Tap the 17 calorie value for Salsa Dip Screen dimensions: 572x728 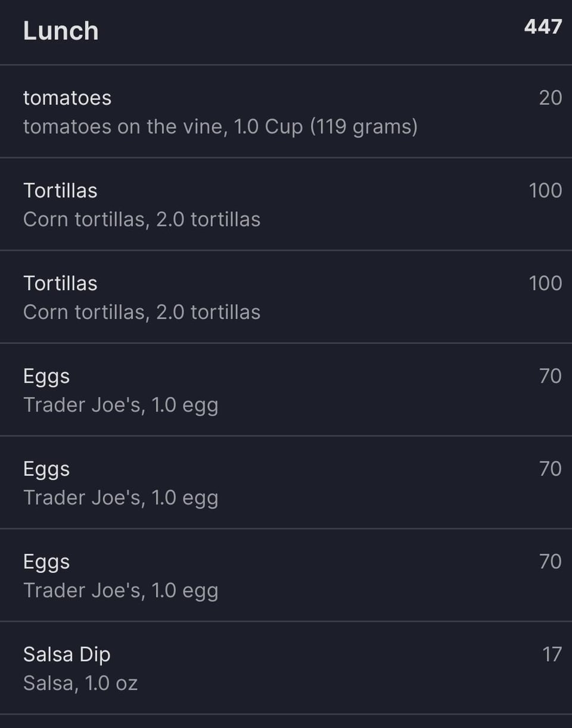[x=552, y=655]
